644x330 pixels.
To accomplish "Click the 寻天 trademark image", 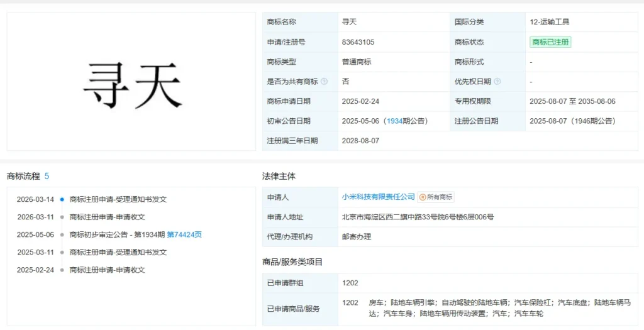I will tap(131, 82).
